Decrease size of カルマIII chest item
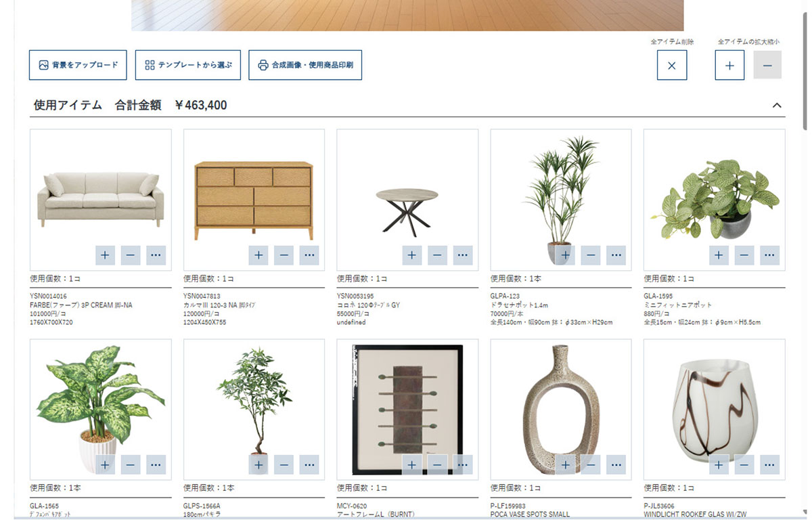Screen dimensions: 812x524 click(284, 255)
